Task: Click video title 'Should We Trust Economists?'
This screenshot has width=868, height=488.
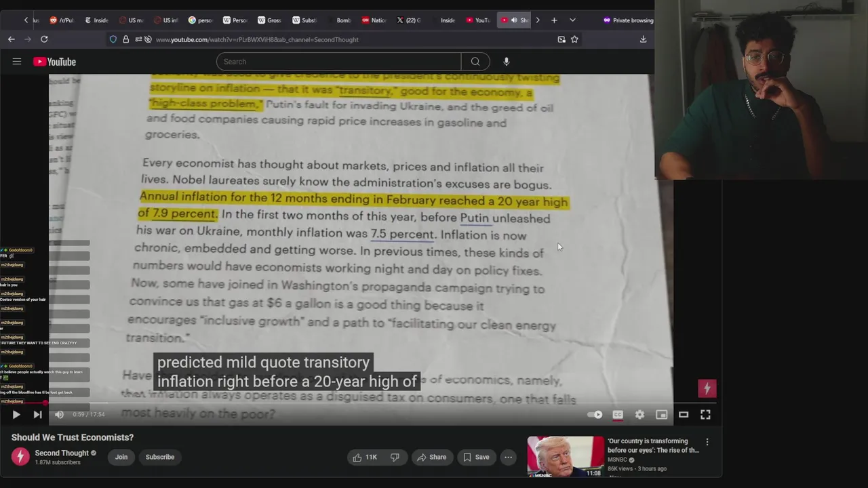Action: [73, 437]
